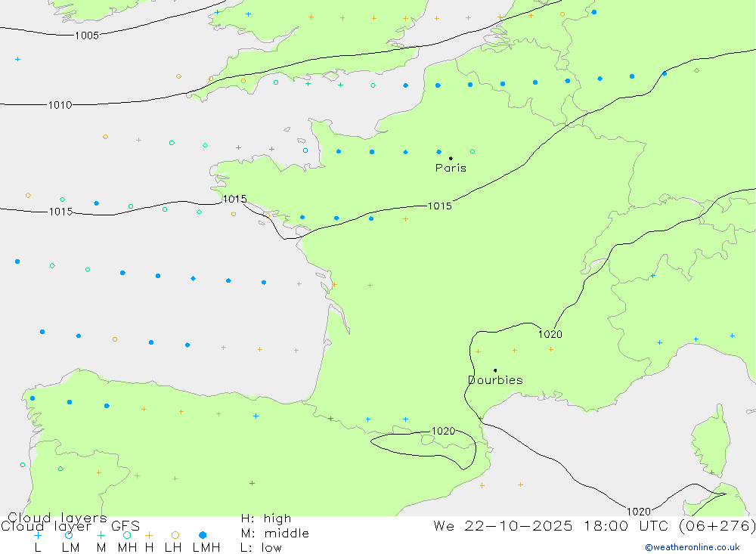Click the 'H: high' legend explanation
The image size is (756, 554).
tap(266, 518)
